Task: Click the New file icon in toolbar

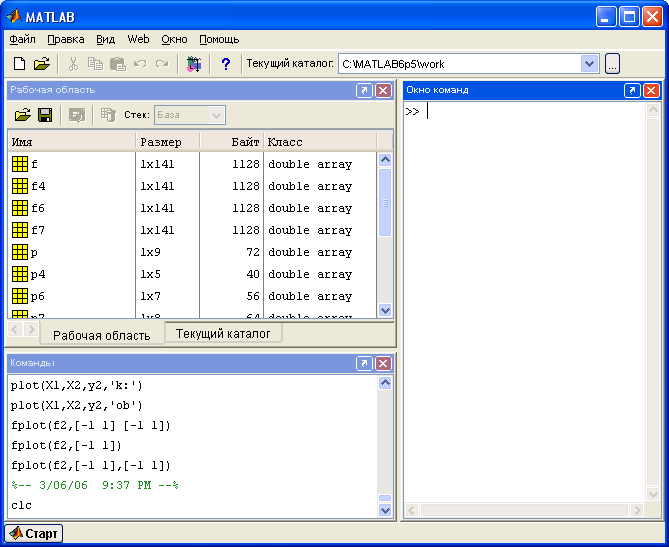Action: (19, 64)
